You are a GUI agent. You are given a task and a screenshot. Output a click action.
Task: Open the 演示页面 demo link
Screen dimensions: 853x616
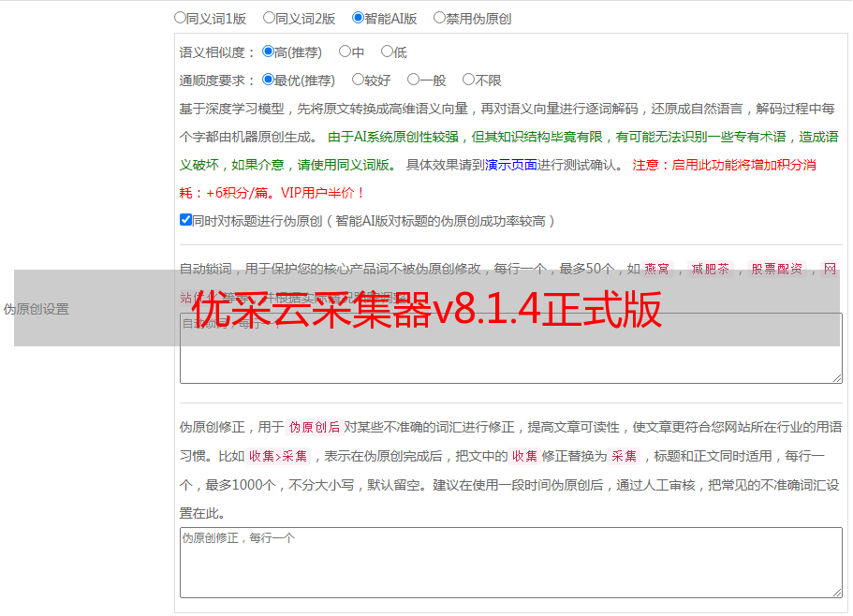click(x=510, y=166)
